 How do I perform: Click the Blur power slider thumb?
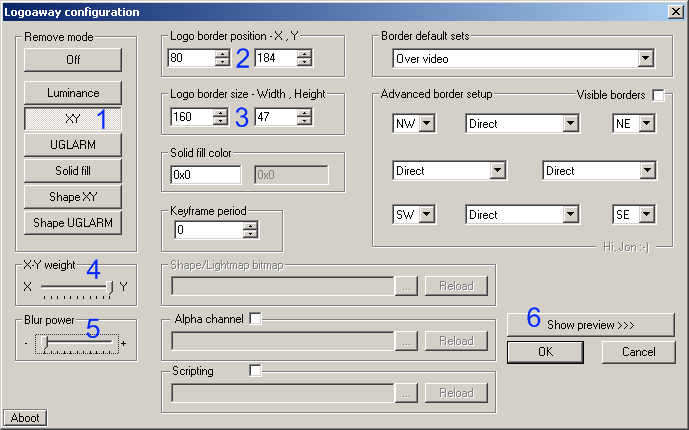click(x=44, y=343)
